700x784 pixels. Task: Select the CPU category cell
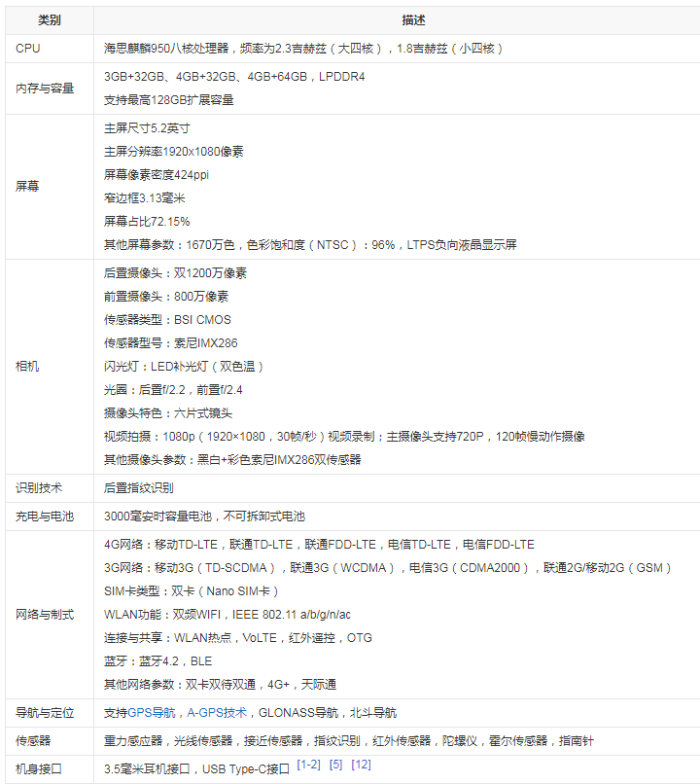click(x=50, y=49)
